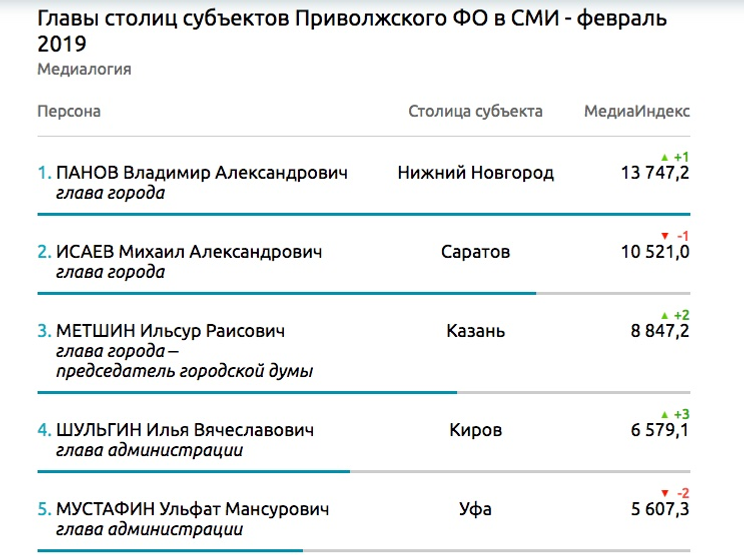Click the red down arrow for Мустафин's index
Viewport: 744px width, 555px height.
tap(664, 493)
